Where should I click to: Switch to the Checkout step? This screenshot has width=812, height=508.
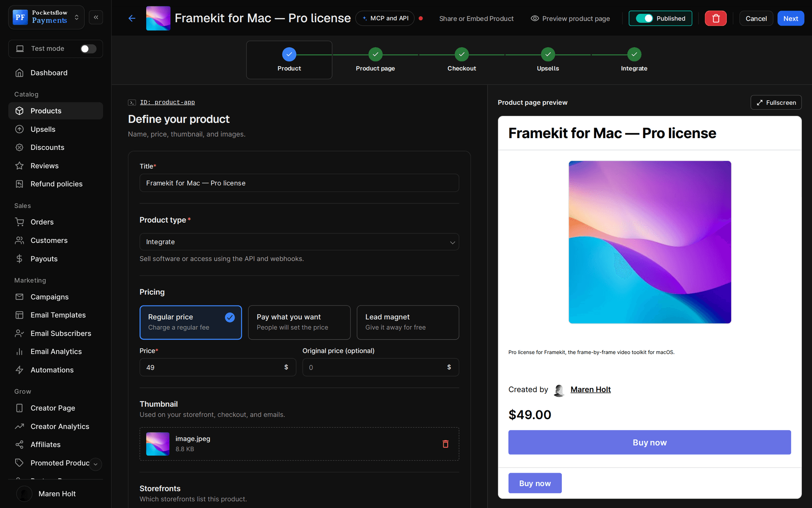[x=462, y=60]
